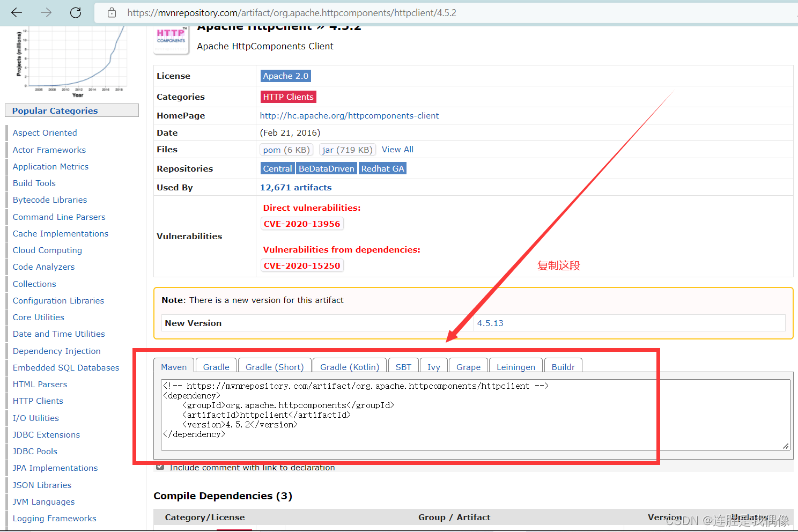The image size is (798, 532).
Task: Open Date and Time Utilities category
Action: tap(59, 334)
